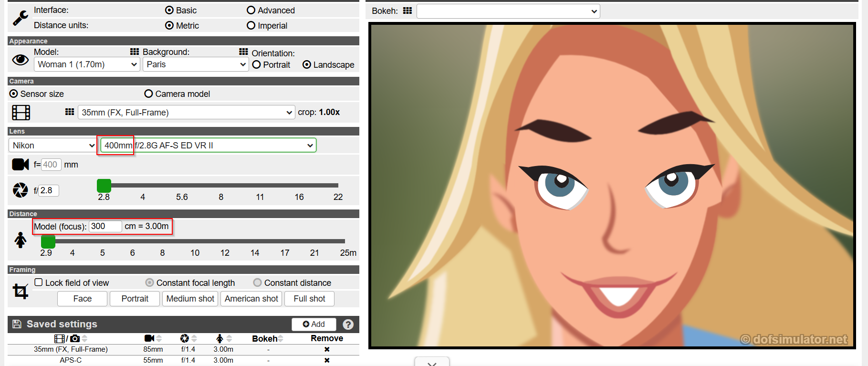Click the Full shot button

(x=309, y=299)
